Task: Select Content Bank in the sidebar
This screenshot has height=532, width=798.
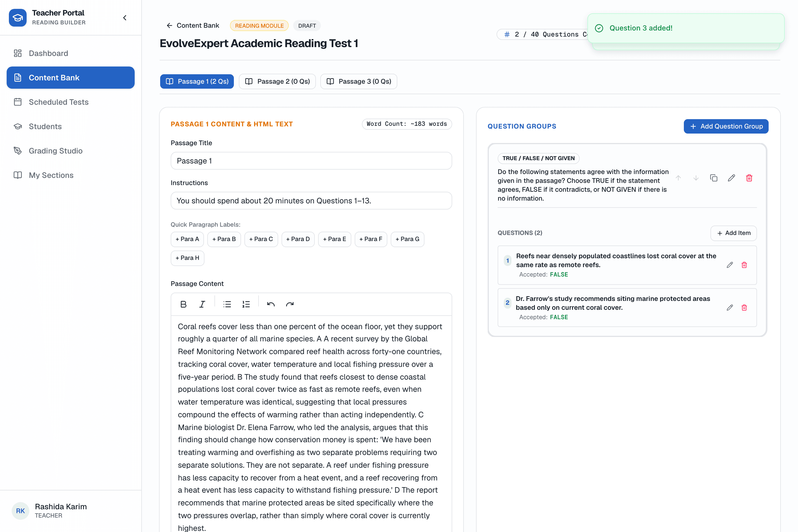Action: click(x=71, y=78)
